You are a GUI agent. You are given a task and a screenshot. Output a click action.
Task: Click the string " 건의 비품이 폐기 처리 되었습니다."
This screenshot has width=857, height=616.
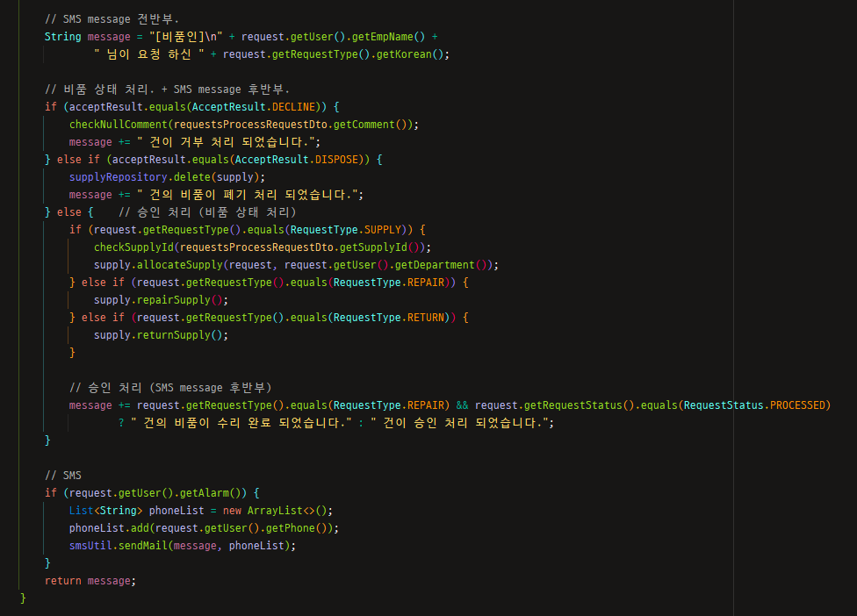(247, 195)
